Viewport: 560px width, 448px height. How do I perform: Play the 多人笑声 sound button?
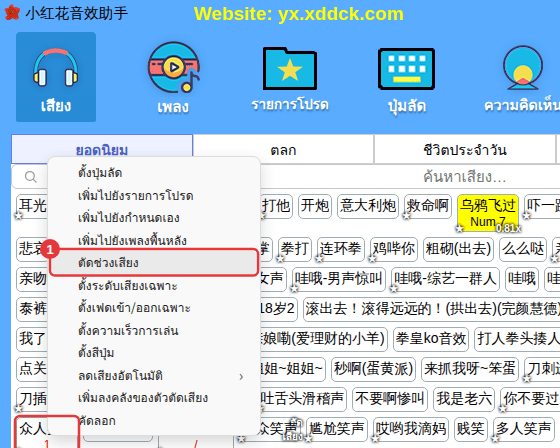524,429
